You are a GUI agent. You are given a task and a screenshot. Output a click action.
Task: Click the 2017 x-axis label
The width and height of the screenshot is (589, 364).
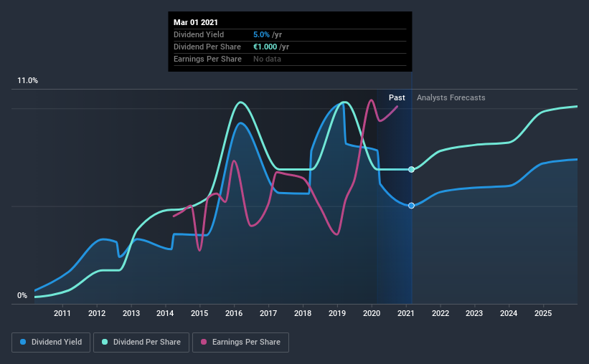point(268,313)
